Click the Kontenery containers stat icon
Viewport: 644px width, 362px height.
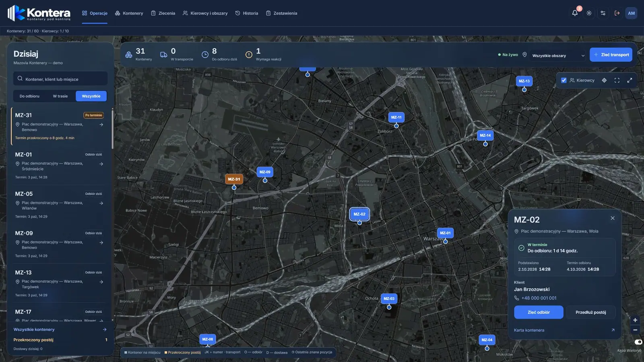click(x=129, y=55)
